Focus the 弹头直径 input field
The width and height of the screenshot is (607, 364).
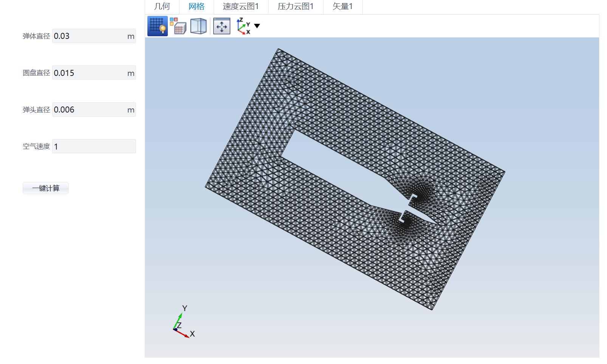(x=94, y=110)
